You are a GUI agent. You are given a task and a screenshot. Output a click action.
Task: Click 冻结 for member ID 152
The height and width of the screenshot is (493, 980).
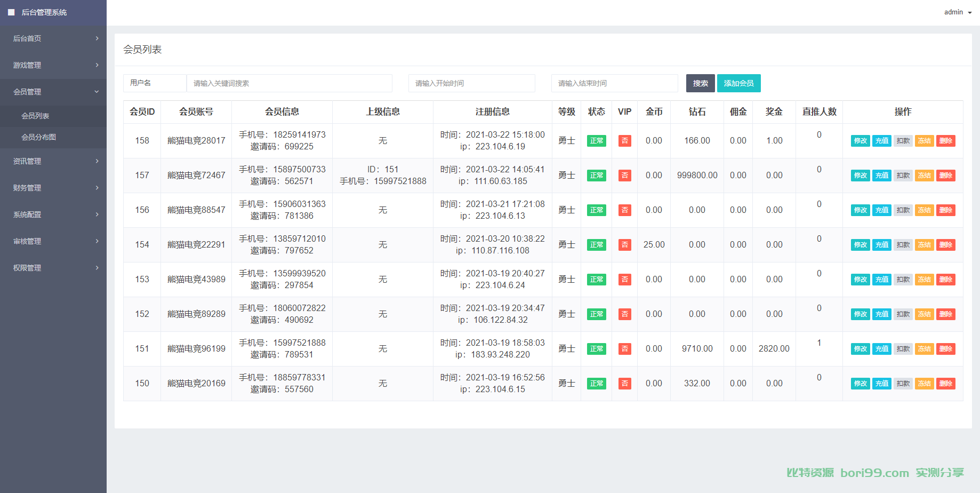point(925,314)
